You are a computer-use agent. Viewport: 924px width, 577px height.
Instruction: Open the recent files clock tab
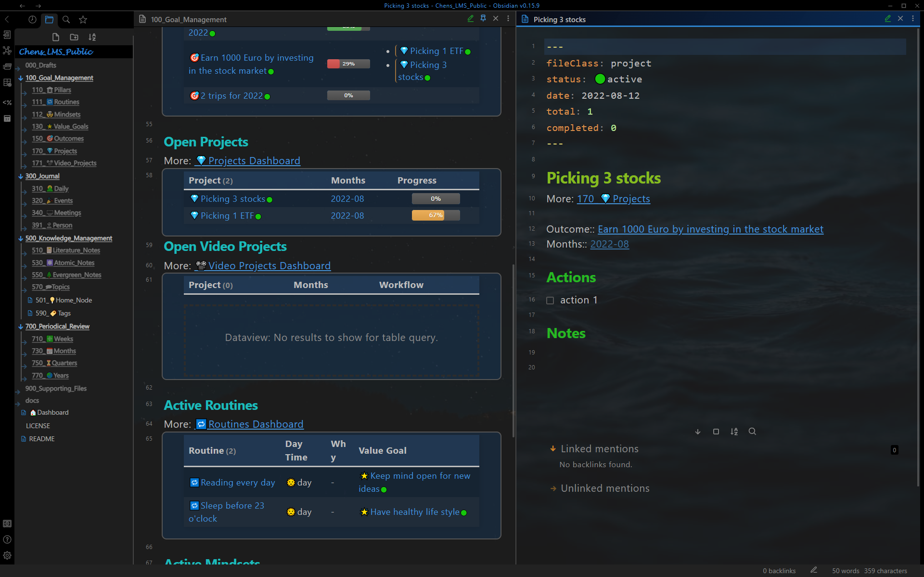(x=32, y=20)
